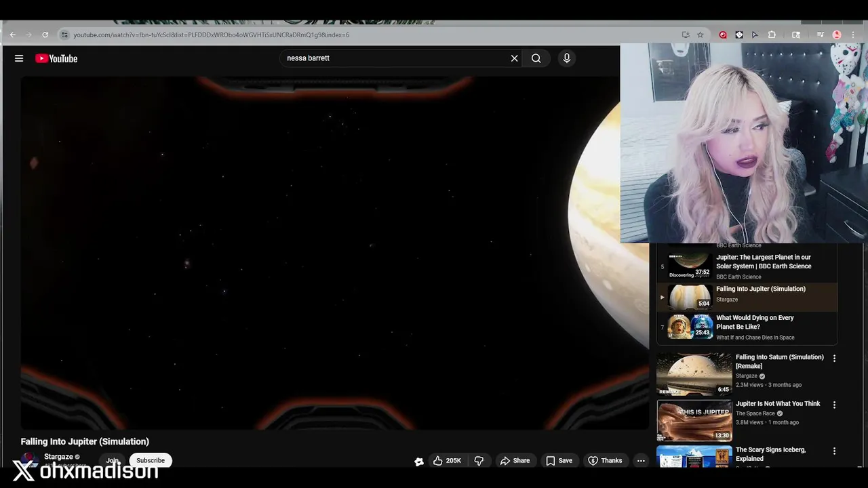Dislike the video with thumbs down

coord(479,461)
